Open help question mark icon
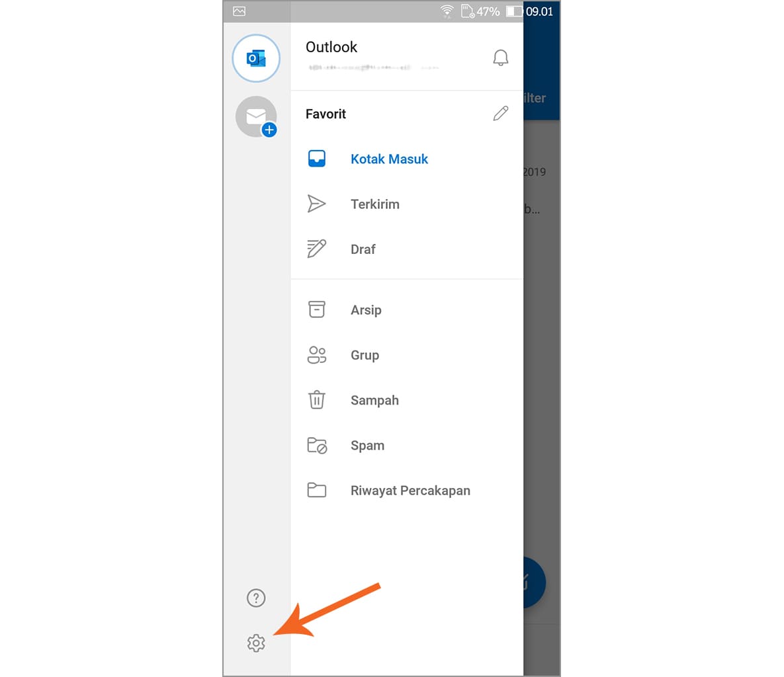 [256, 598]
